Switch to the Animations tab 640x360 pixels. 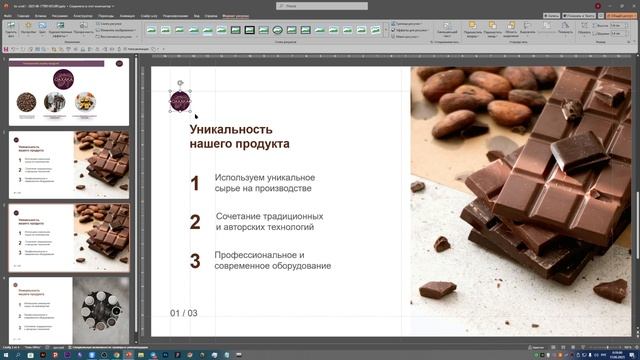127,16
